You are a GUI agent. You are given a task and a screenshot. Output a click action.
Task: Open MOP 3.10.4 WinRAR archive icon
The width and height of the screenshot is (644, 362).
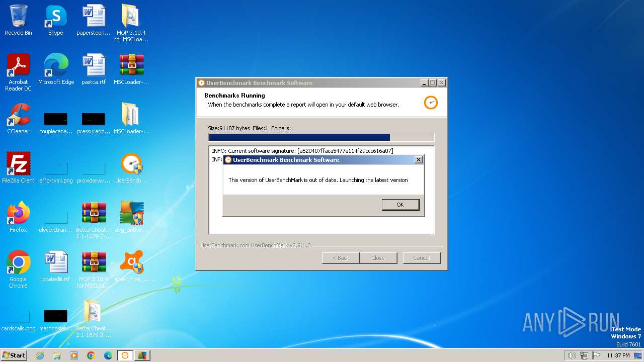(94, 270)
